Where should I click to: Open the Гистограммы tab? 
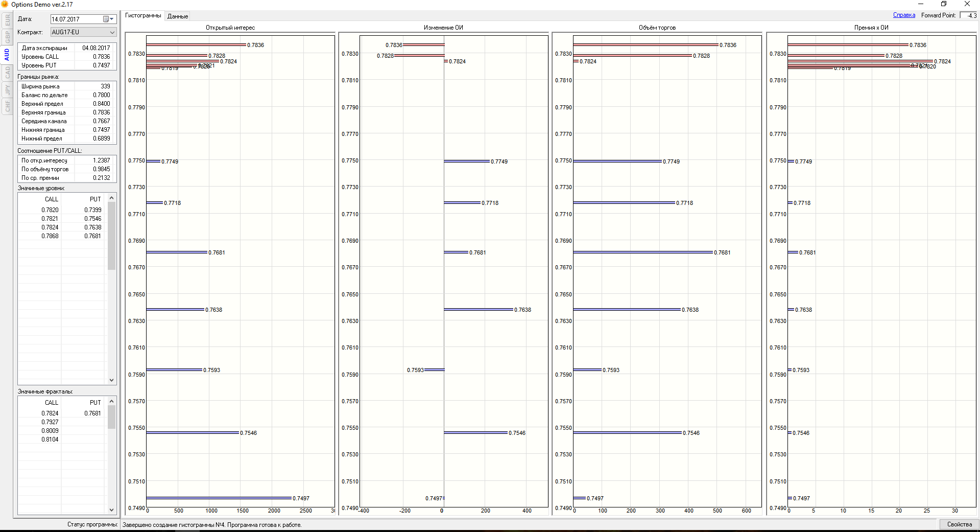click(143, 15)
